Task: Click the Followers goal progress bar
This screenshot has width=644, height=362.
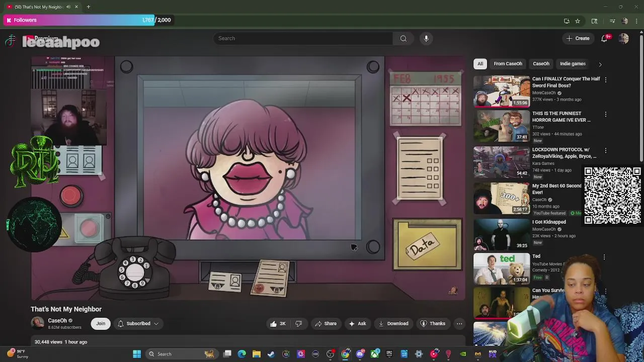Action: pos(90,20)
